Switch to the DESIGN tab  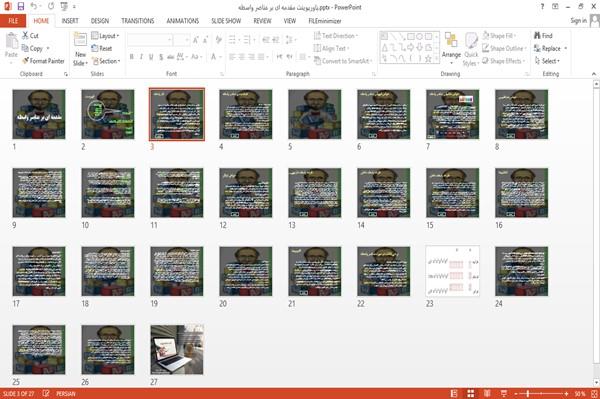(x=100, y=21)
